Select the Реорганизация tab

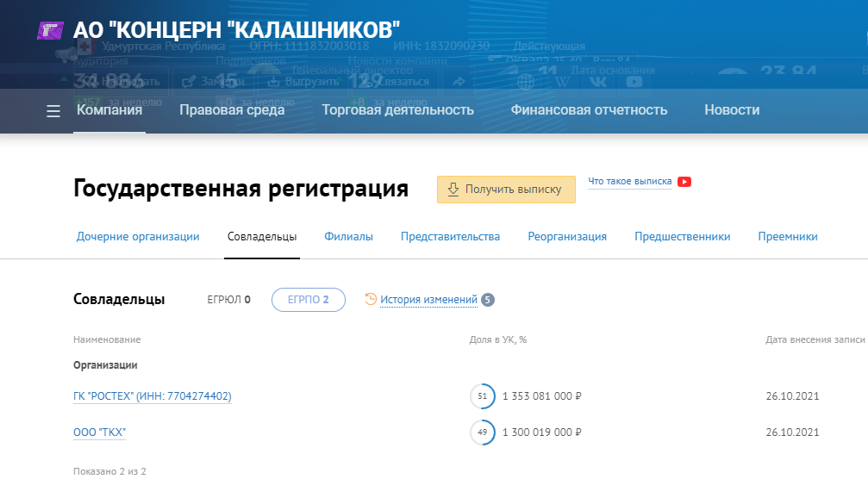pyautogui.click(x=567, y=237)
